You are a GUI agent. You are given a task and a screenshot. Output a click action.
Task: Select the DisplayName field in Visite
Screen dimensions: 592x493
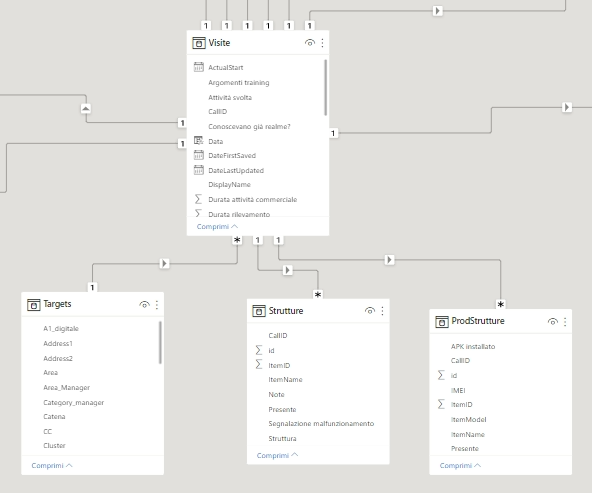click(x=229, y=185)
